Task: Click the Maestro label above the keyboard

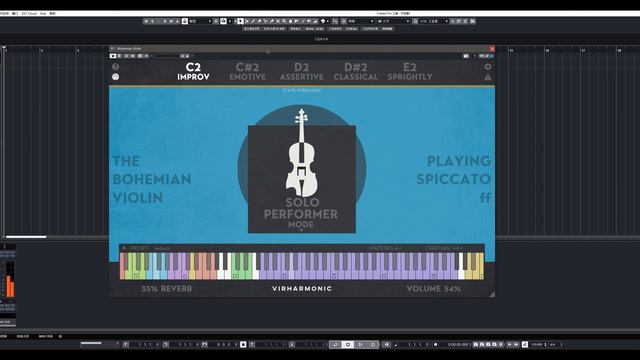Action: coord(386,248)
